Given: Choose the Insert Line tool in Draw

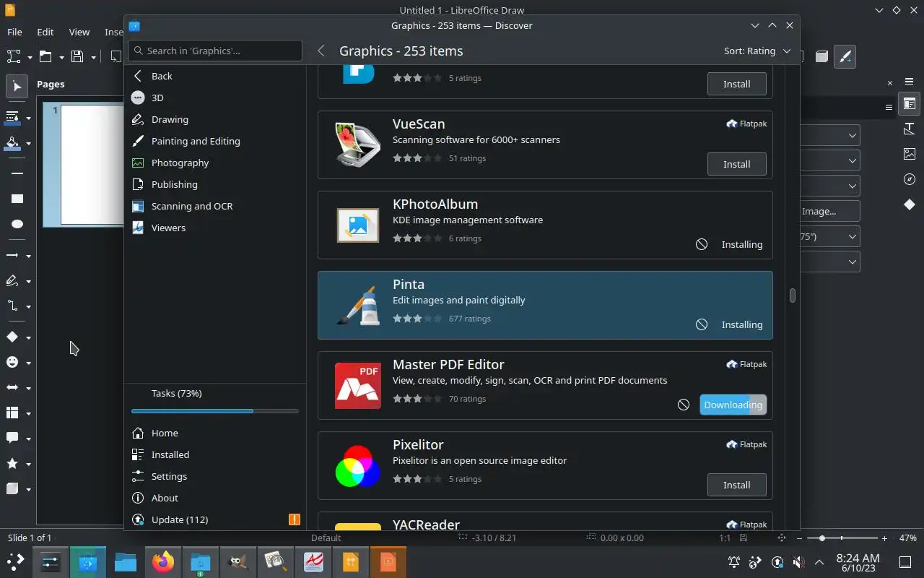Looking at the screenshot, I should [x=17, y=173].
